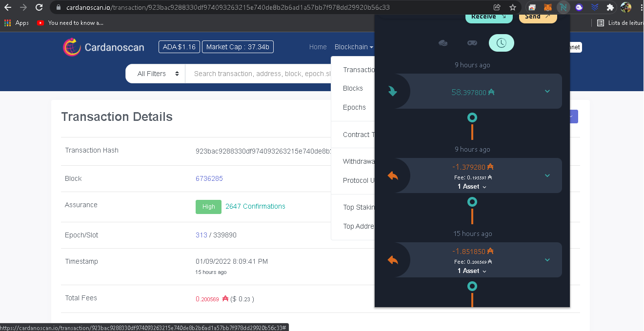Open the MetaMask extension icon
The height and width of the screenshot is (331, 644).
coord(547,7)
